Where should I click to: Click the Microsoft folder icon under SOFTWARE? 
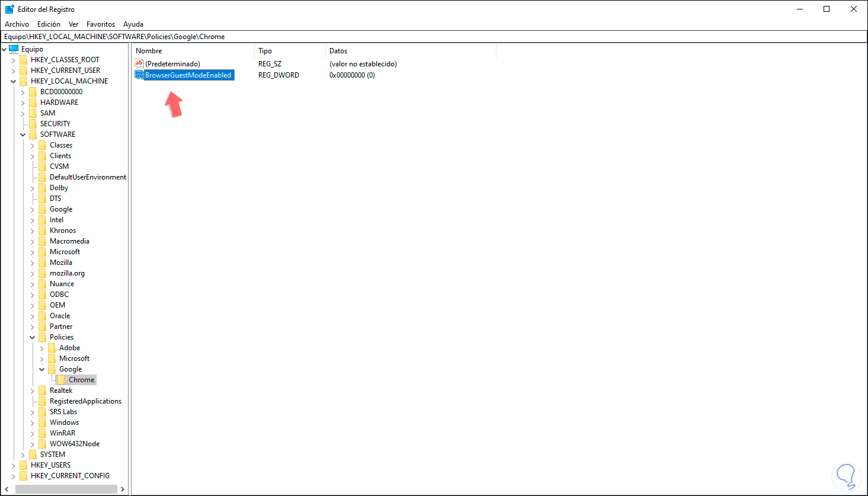tap(42, 252)
